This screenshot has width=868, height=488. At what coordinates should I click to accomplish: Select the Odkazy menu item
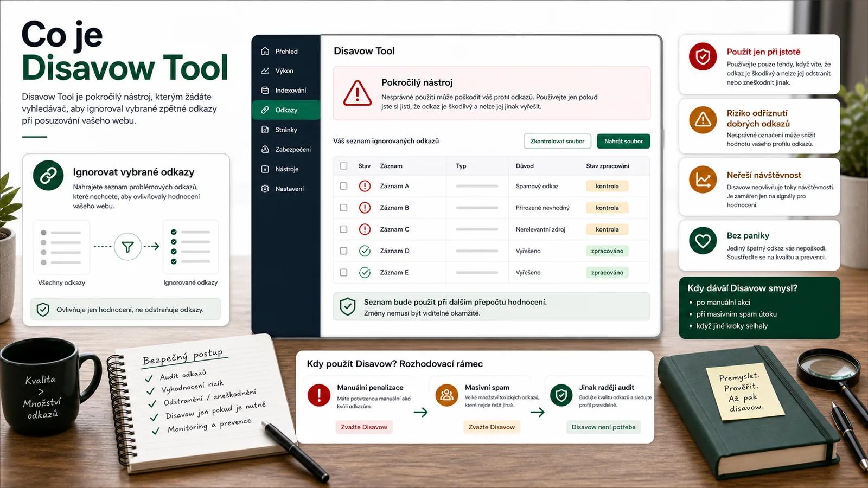coord(286,110)
